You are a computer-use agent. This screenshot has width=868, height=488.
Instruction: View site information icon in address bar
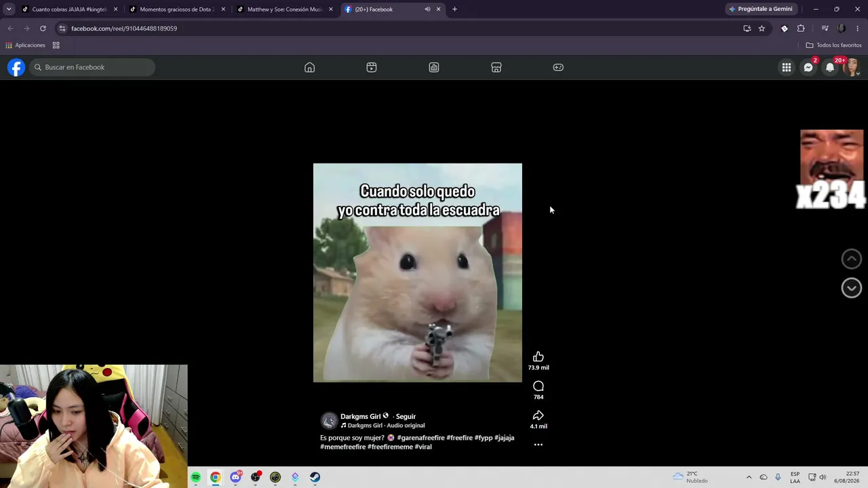click(62, 28)
